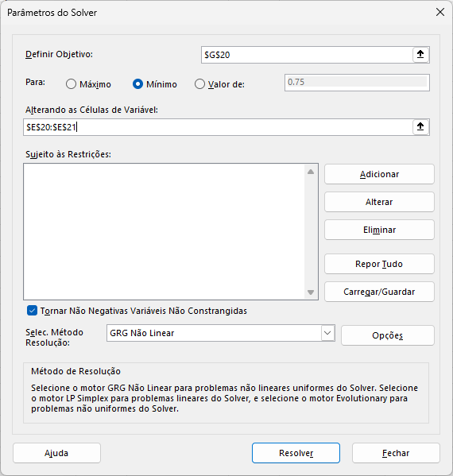Click the Alterando as Células de Variável field
Screen dimensions: 453x476
click(x=218, y=127)
